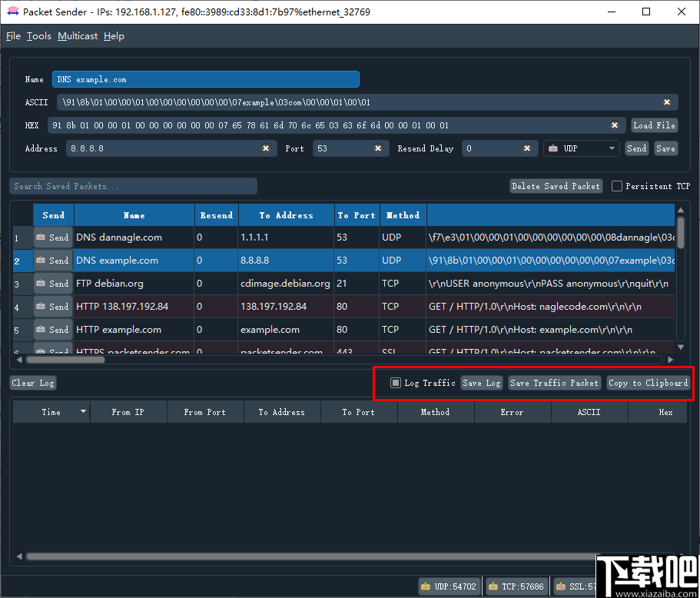Open the Time column sort dropdown
The height and width of the screenshot is (598, 700).
pyautogui.click(x=85, y=412)
